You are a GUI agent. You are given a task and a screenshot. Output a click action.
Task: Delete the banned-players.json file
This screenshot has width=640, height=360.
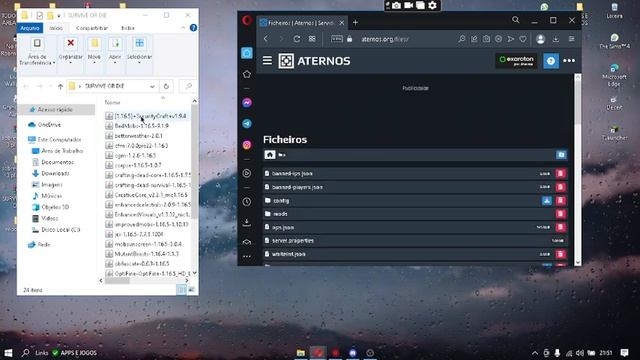tap(560, 187)
